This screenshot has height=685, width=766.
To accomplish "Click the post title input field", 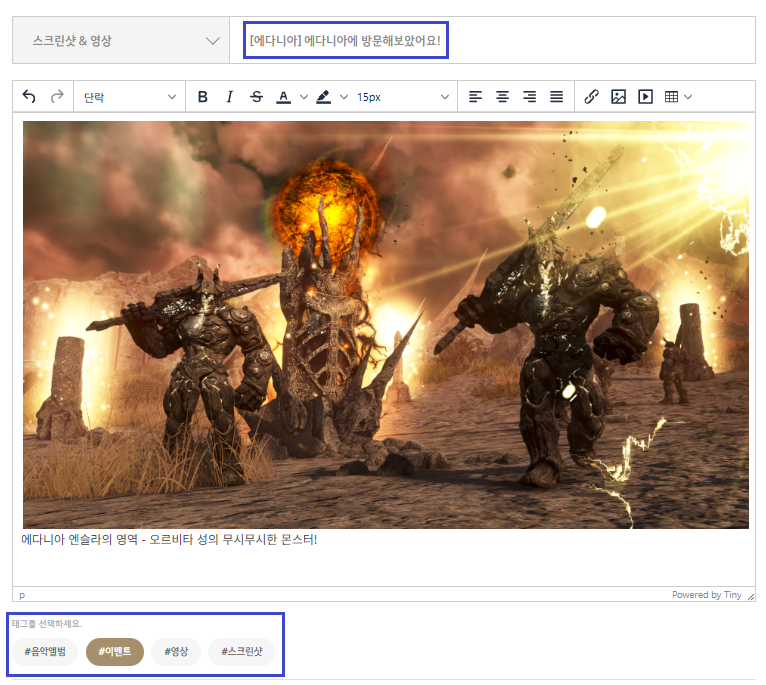I will (x=492, y=40).
